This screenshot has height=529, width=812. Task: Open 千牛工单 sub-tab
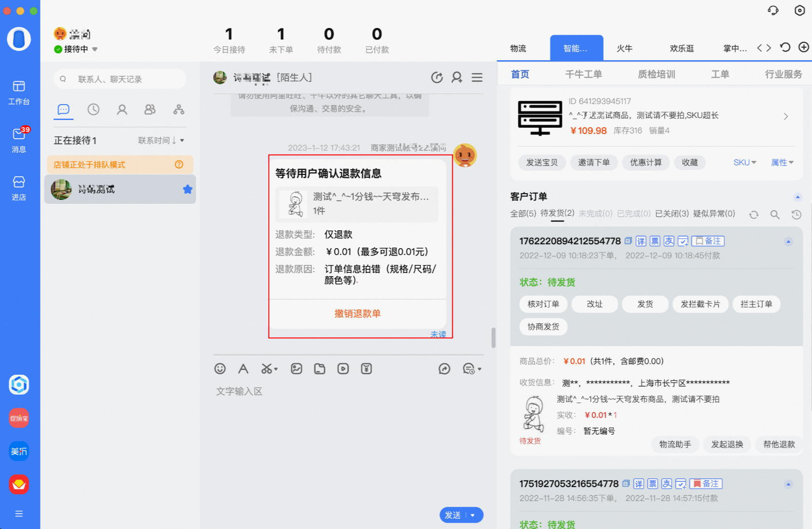pyautogui.click(x=583, y=74)
